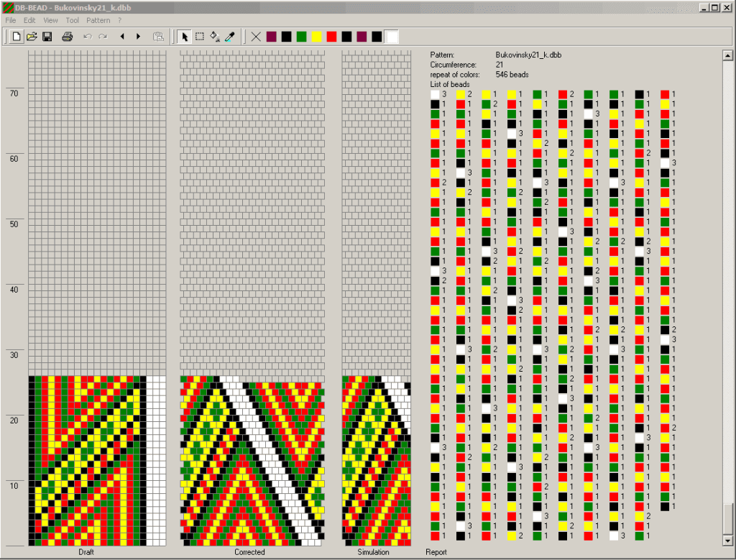Open the ? help menu
Screen dimensions: 736x560
pyautogui.click(x=120, y=20)
